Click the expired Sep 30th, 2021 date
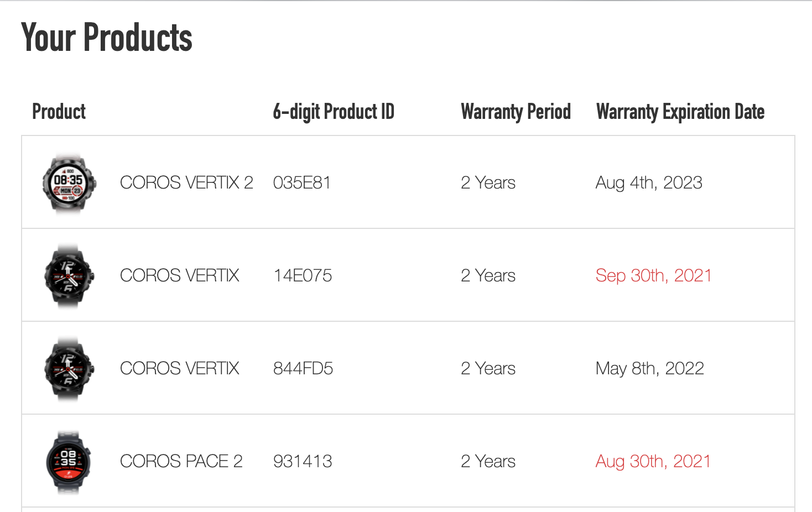This screenshot has width=812, height=512. 653,275
